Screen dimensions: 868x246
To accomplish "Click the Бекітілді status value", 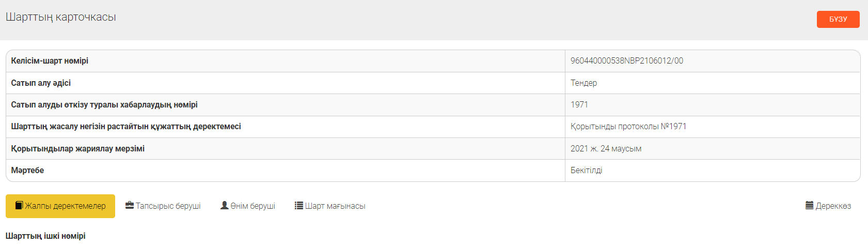I will 586,171.
